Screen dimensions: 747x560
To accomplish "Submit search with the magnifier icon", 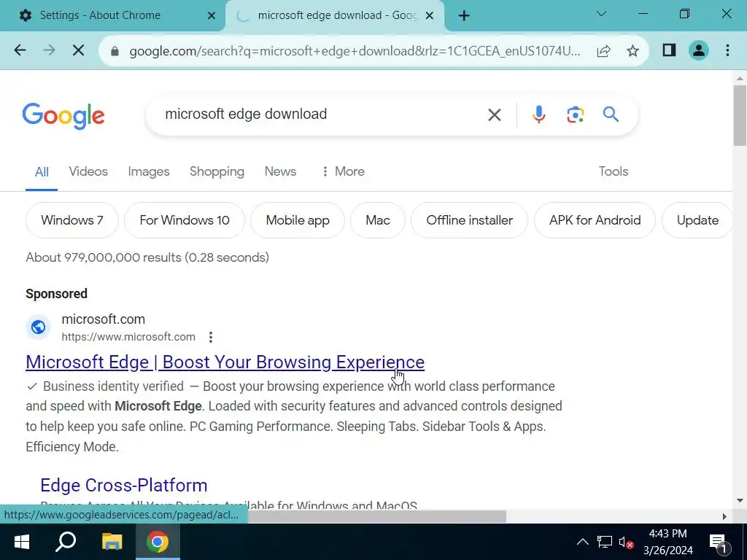I will click(611, 114).
